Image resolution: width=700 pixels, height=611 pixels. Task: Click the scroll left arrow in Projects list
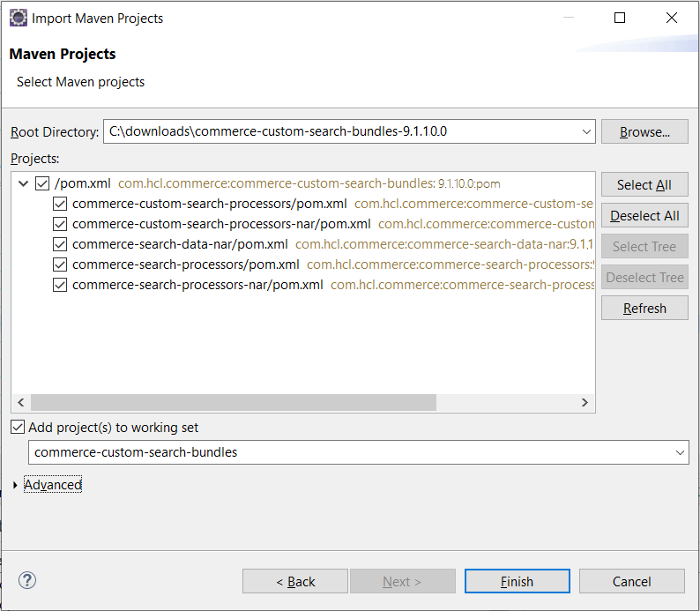click(21, 403)
